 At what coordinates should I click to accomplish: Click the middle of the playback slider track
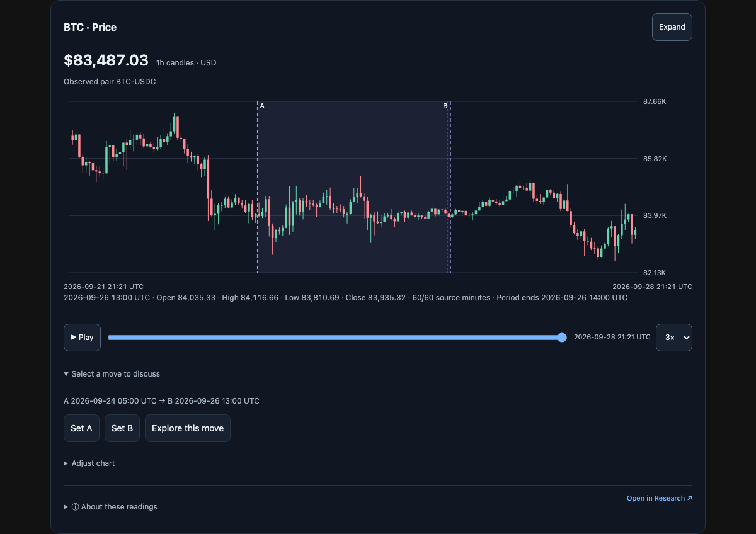(337, 338)
